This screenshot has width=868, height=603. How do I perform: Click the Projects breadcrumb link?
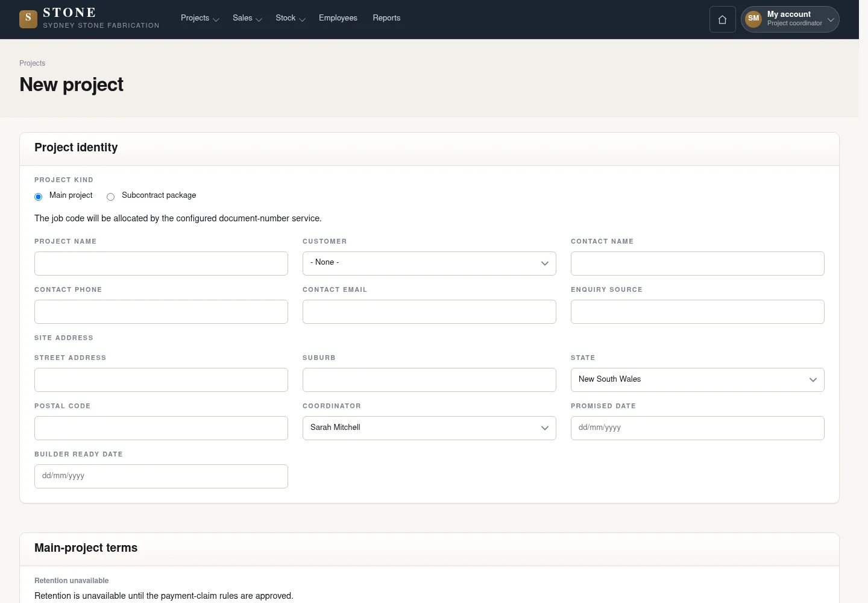[32, 63]
